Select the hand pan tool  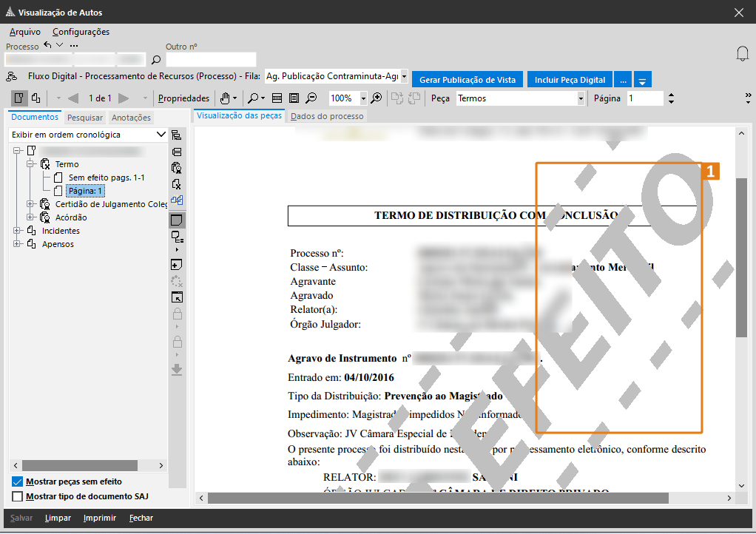(x=225, y=98)
